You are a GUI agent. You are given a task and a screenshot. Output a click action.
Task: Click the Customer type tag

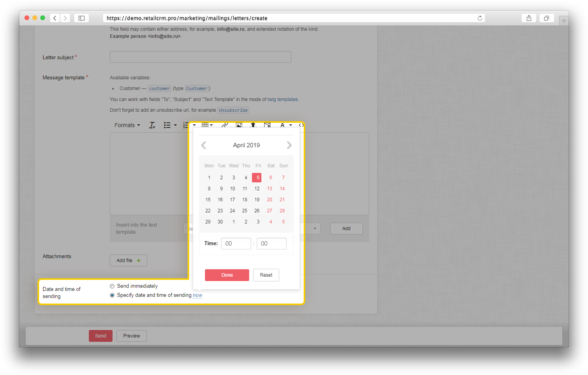(x=197, y=88)
